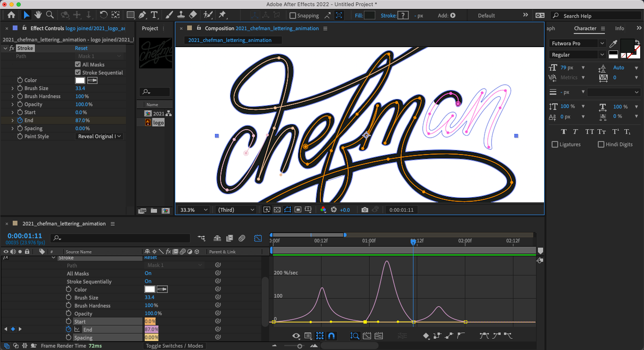Image resolution: width=644 pixels, height=350 pixels.
Task: Open the (Third) resolution dropdown
Action: click(236, 210)
